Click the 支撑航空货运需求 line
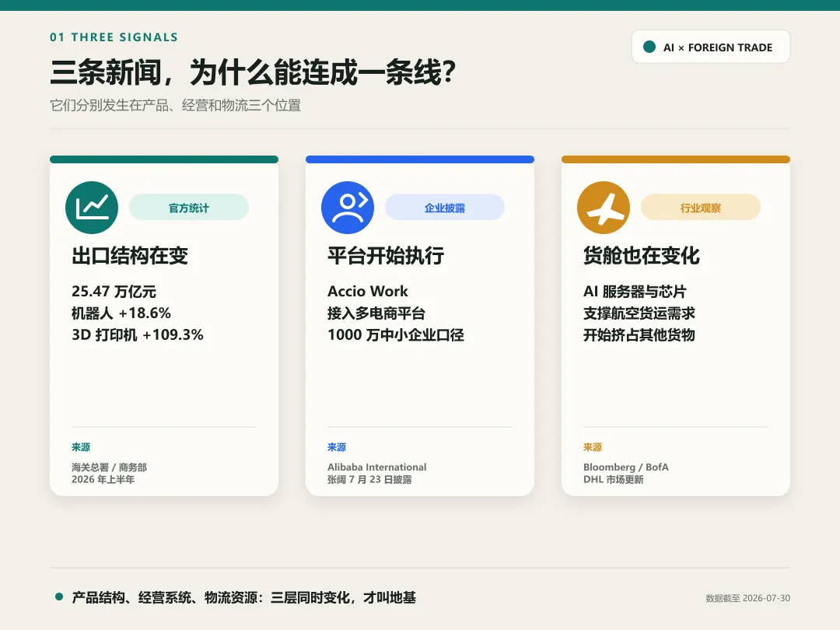 (x=639, y=313)
